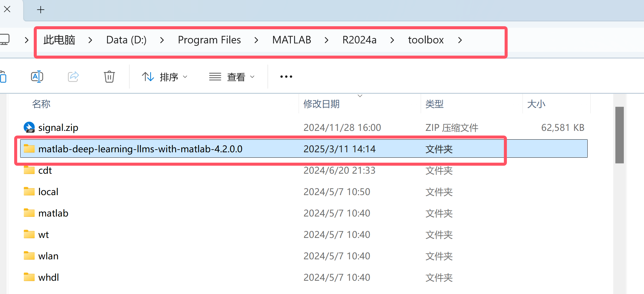Screen dimensions: 644x294
Task: Click the 62,581 KB size value
Action: tap(563, 128)
